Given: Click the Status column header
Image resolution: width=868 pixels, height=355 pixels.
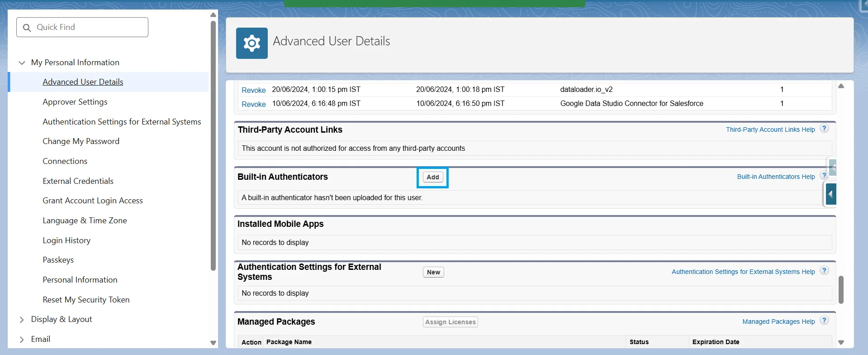Looking at the screenshot, I should tap(639, 342).
